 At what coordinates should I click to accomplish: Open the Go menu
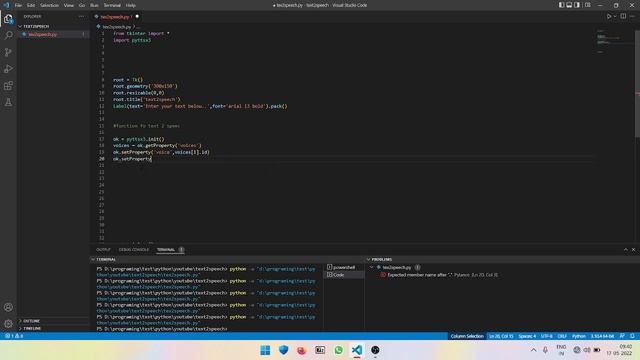click(82, 5)
